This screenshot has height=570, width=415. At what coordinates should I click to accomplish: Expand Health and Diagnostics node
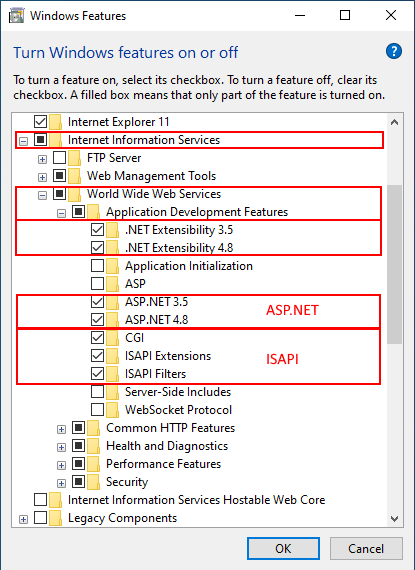click(61, 447)
